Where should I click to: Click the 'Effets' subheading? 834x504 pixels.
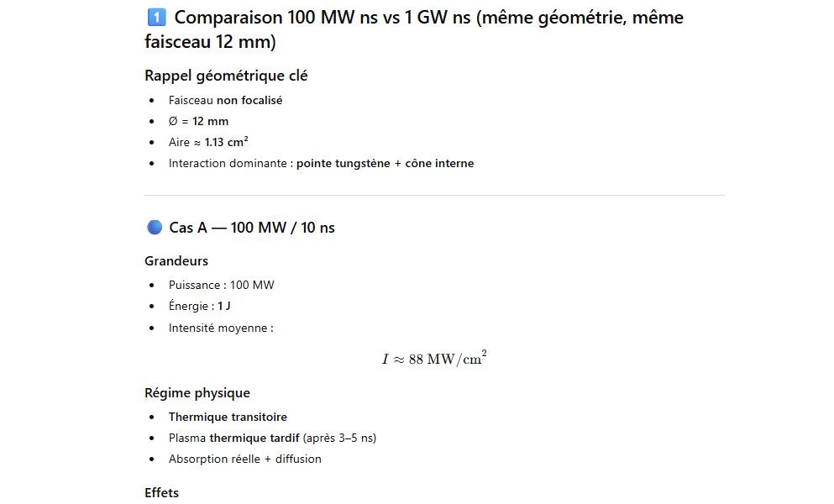pos(162,492)
